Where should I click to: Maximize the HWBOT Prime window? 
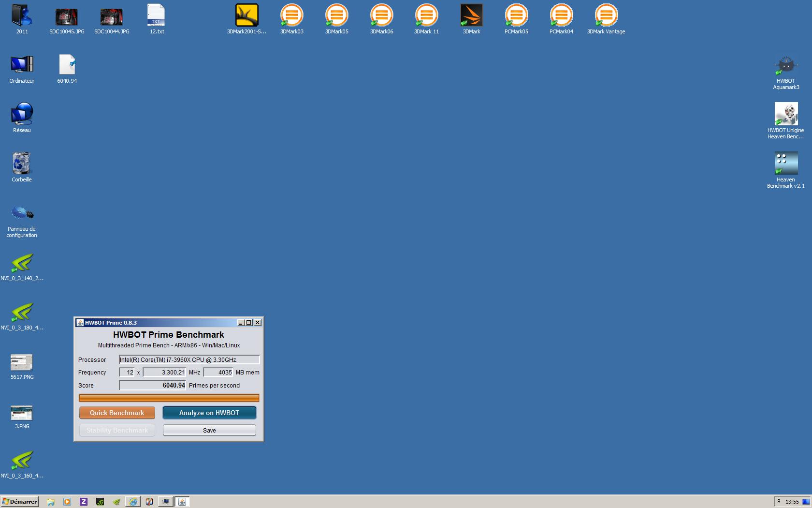[x=249, y=323]
